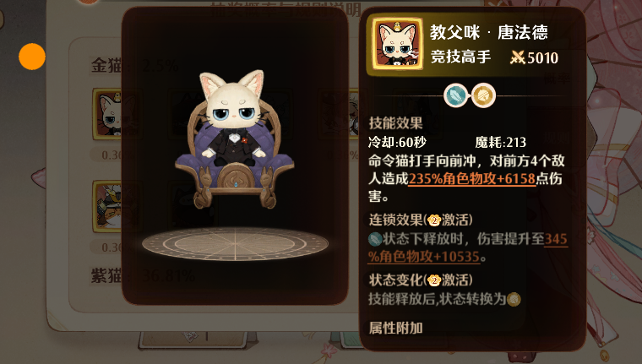
Task: Select the armored cat thumbnail in the second row
Action: (107, 207)
